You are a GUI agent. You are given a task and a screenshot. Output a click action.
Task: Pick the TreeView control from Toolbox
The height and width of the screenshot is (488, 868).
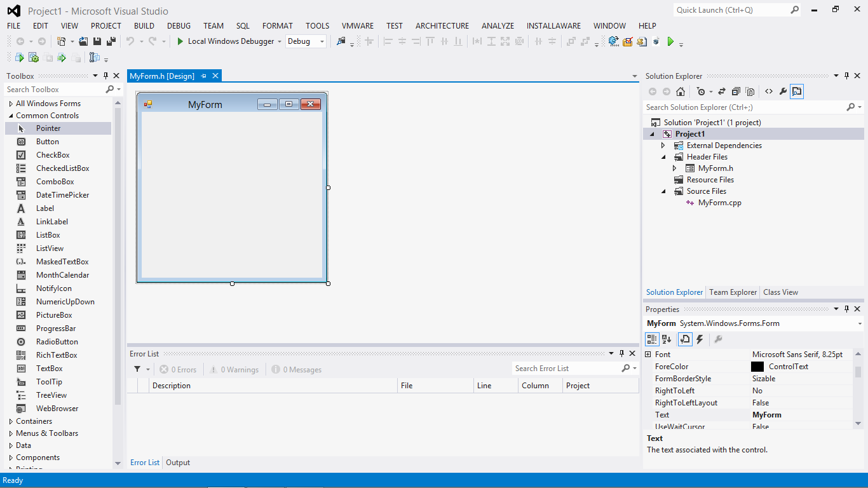(x=51, y=395)
